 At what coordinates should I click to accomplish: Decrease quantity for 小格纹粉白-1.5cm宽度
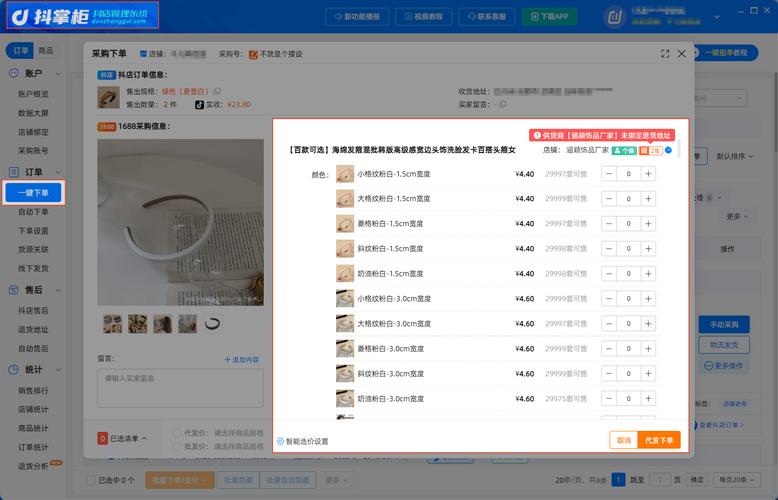pyautogui.click(x=609, y=174)
